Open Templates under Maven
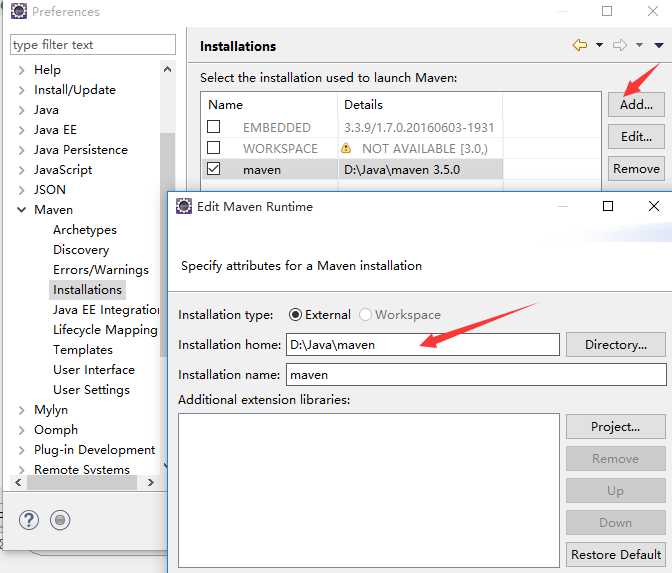Viewport: 672px width, 573px height. tap(83, 350)
